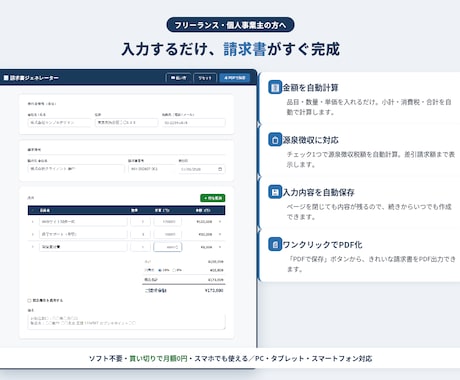Click the second row item name field
460x380 pixels.
(83, 234)
